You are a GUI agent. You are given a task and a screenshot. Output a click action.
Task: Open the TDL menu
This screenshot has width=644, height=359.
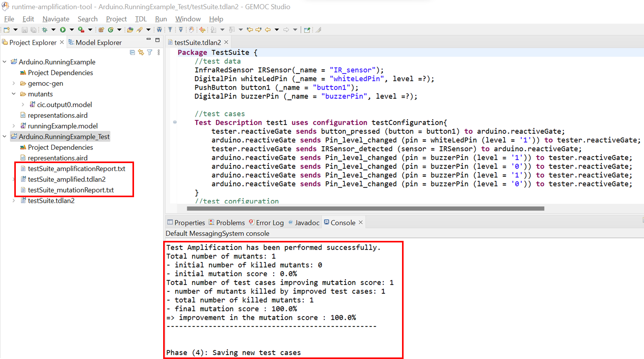point(141,19)
